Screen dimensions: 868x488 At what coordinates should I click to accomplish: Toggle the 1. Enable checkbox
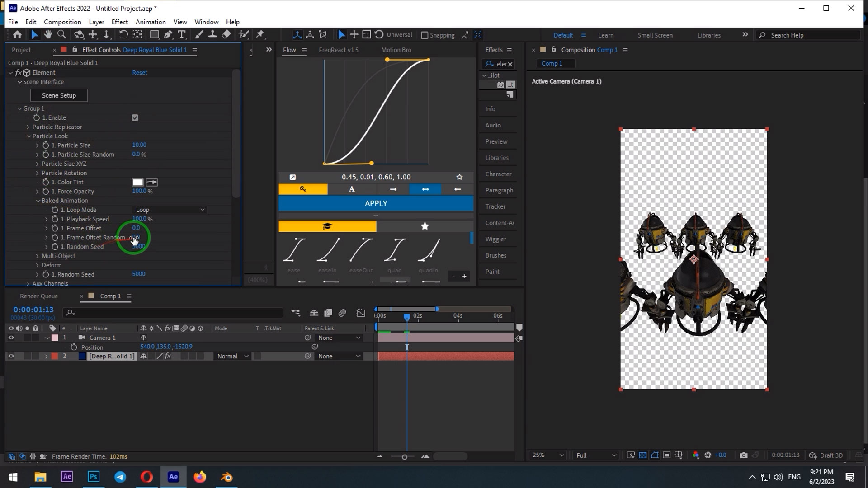[x=135, y=117]
